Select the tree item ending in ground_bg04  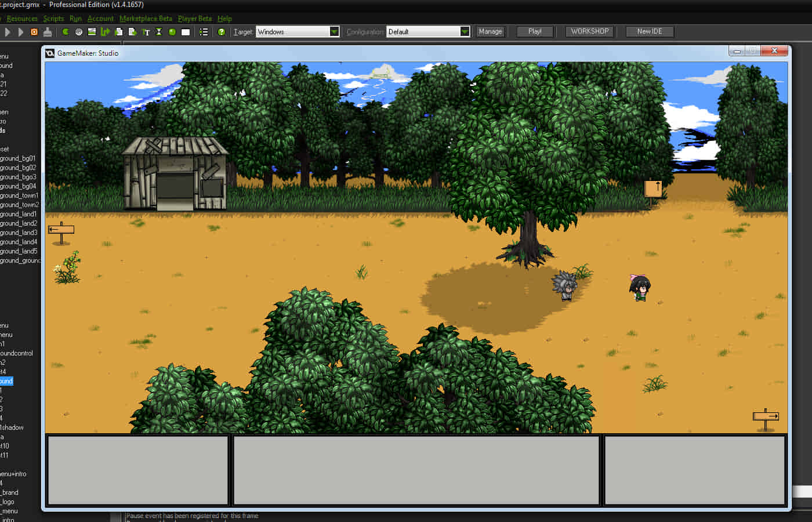pyautogui.click(x=18, y=186)
